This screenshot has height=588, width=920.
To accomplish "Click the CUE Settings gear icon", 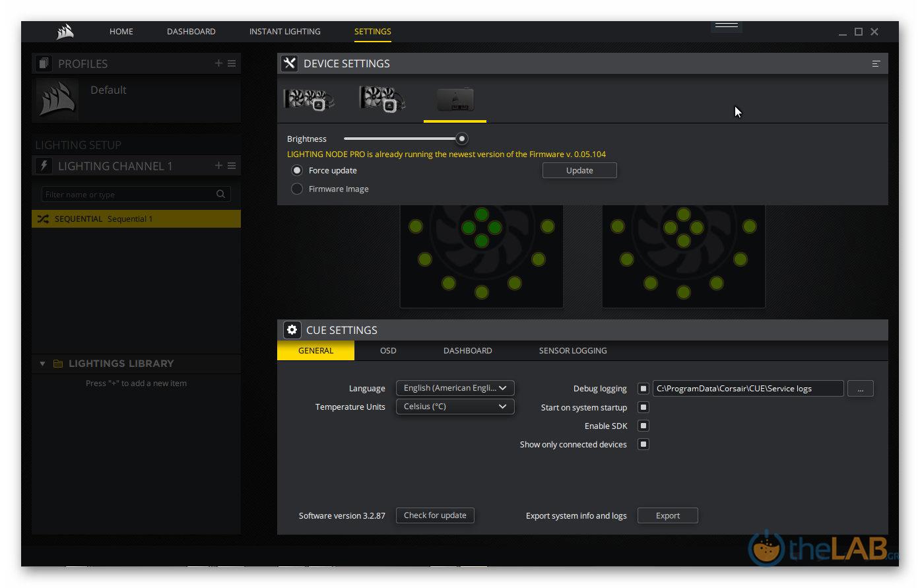I will [x=292, y=330].
